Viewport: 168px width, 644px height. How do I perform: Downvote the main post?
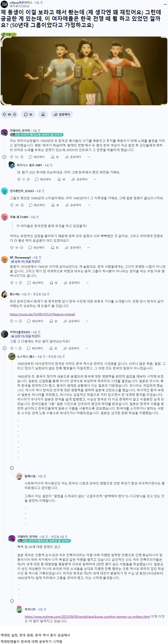[15, 114]
